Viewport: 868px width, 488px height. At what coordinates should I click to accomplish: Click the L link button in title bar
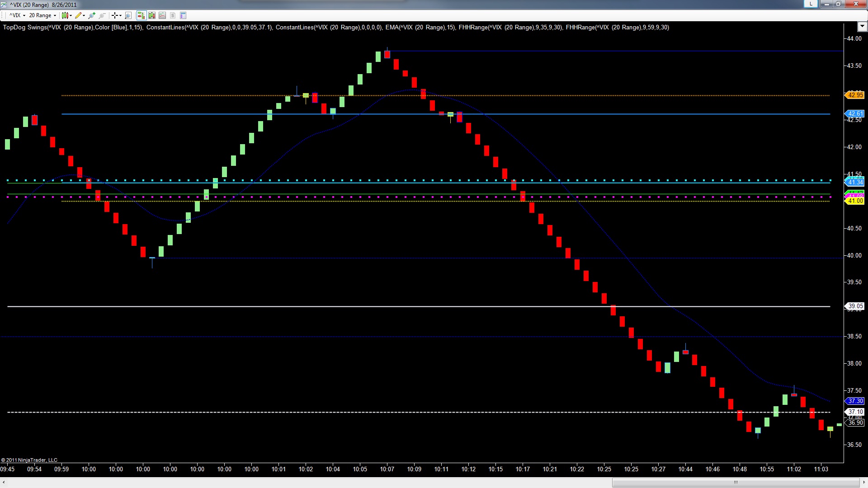coord(811,4)
